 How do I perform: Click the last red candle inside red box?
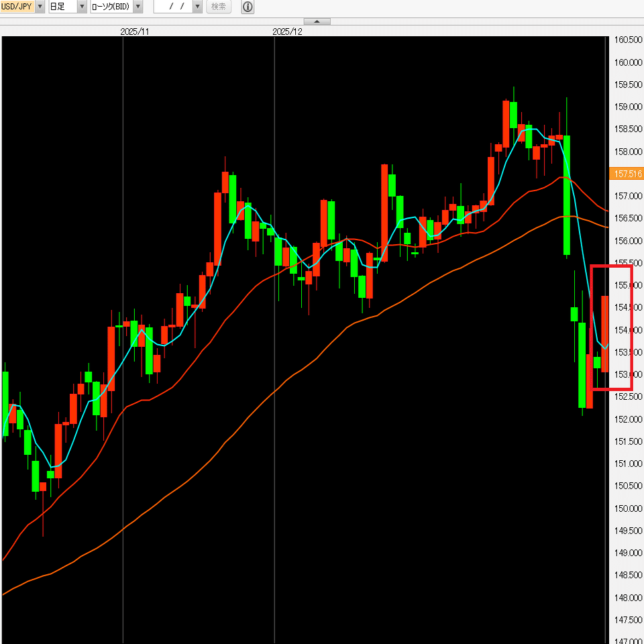coord(604,334)
